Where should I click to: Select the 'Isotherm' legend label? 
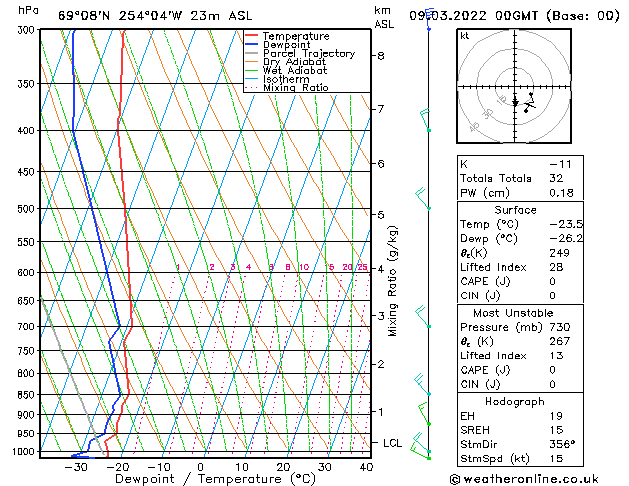pyautogui.click(x=286, y=79)
